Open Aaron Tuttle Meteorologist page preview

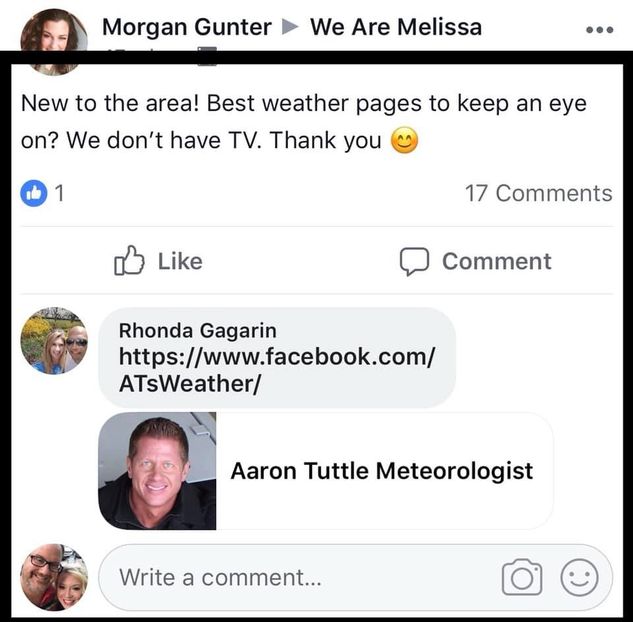pyautogui.click(x=326, y=471)
